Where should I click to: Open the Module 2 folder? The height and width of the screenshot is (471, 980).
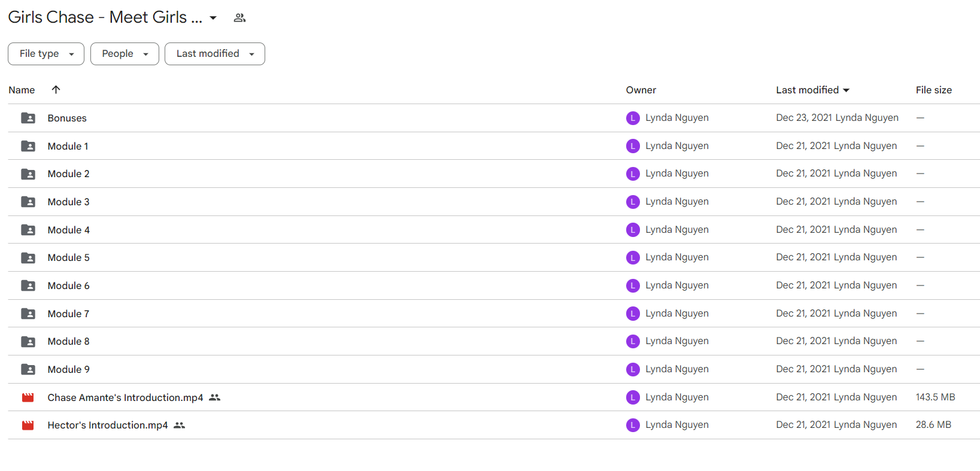[x=69, y=174]
